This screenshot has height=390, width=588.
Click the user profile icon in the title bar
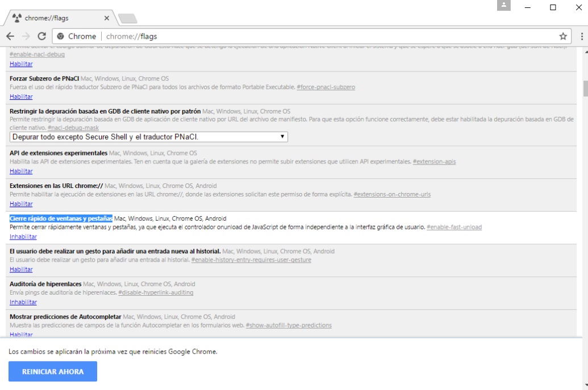point(503,6)
